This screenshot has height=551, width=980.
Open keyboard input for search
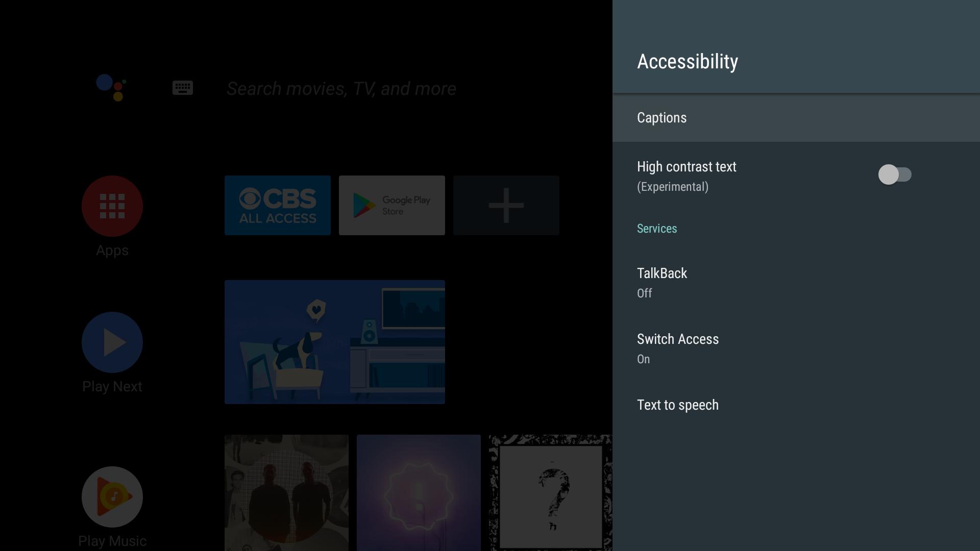click(182, 88)
